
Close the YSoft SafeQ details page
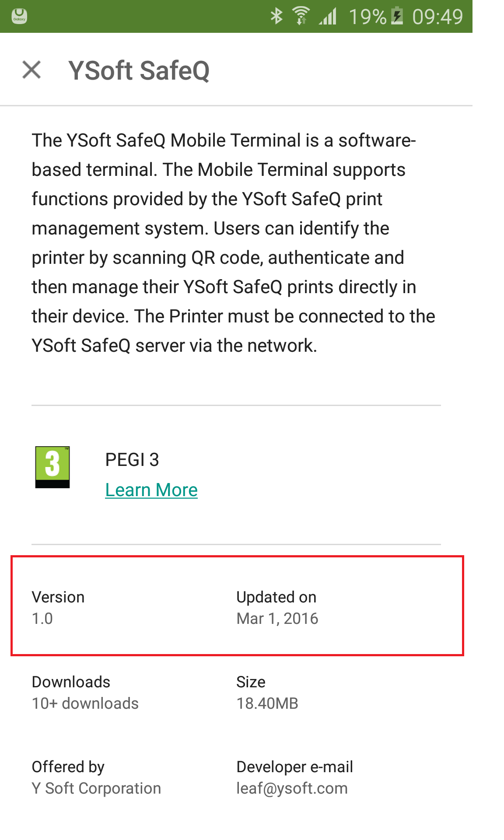pyautogui.click(x=31, y=70)
